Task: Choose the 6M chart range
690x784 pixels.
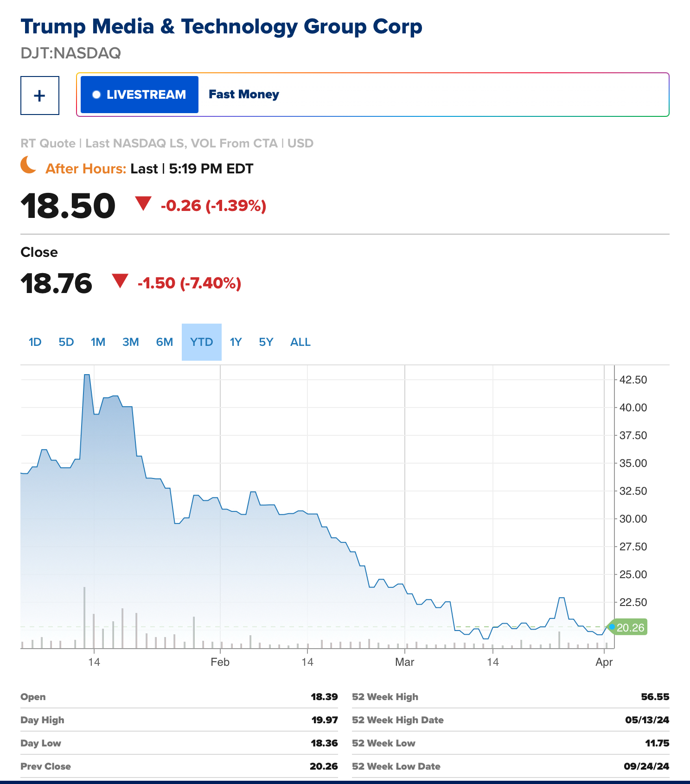Action: [x=165, y=342]
